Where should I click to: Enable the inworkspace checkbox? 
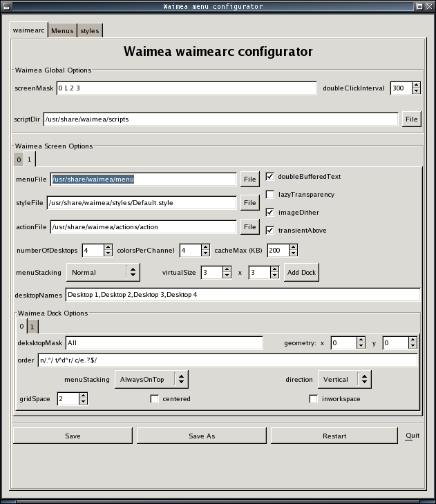314,399
